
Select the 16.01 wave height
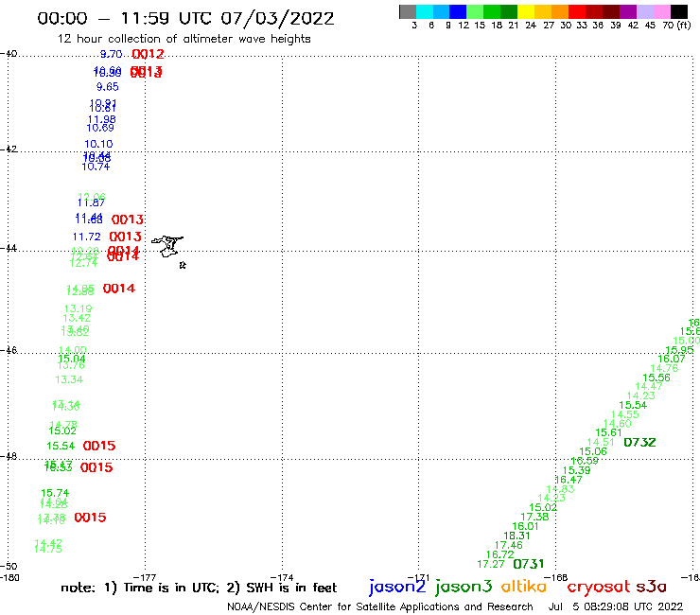point(525,527)
